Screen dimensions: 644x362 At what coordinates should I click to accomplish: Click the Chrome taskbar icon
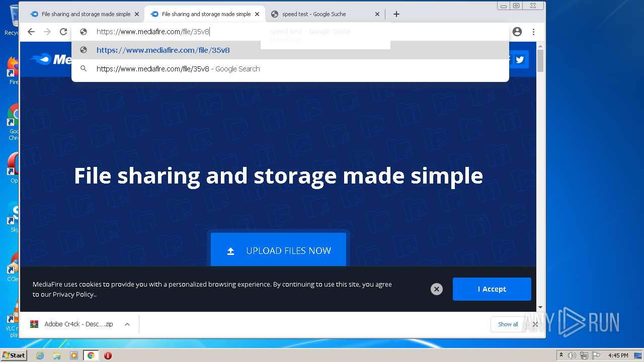point(91,355)
